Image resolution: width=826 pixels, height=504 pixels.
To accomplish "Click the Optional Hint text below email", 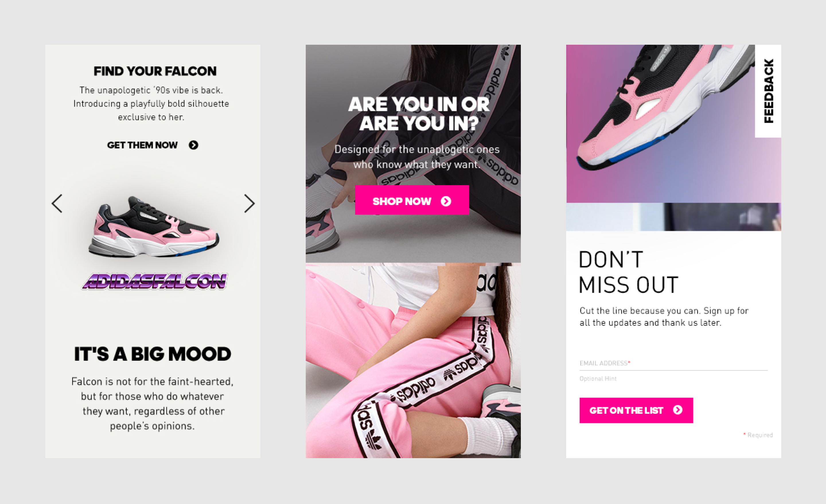I will 598,379.
